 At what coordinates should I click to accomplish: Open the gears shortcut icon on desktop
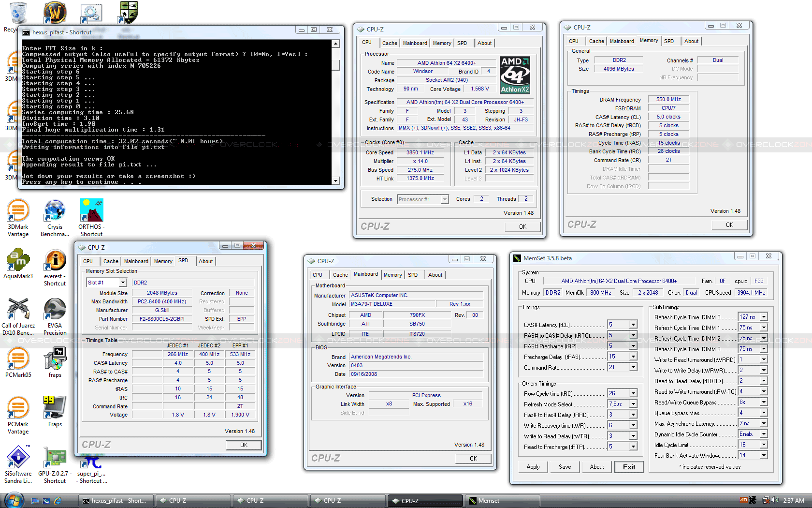[x=90, y=14]
